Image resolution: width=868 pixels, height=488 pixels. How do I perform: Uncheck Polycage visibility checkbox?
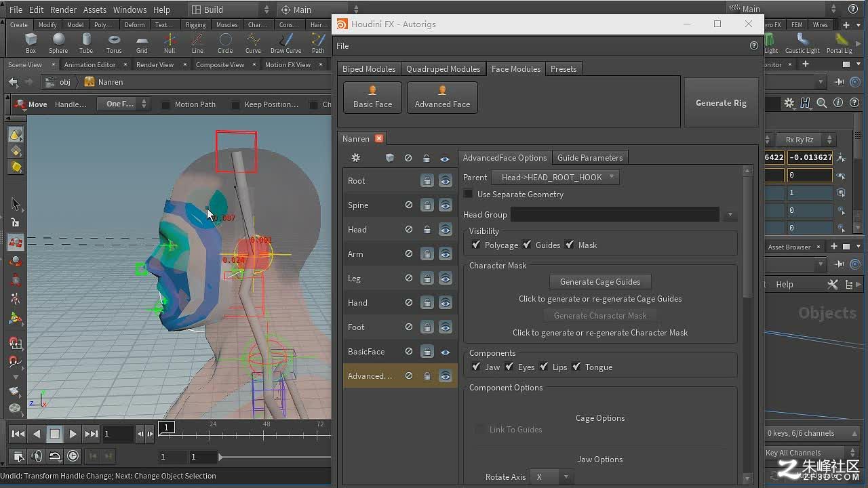coord(476,245)
